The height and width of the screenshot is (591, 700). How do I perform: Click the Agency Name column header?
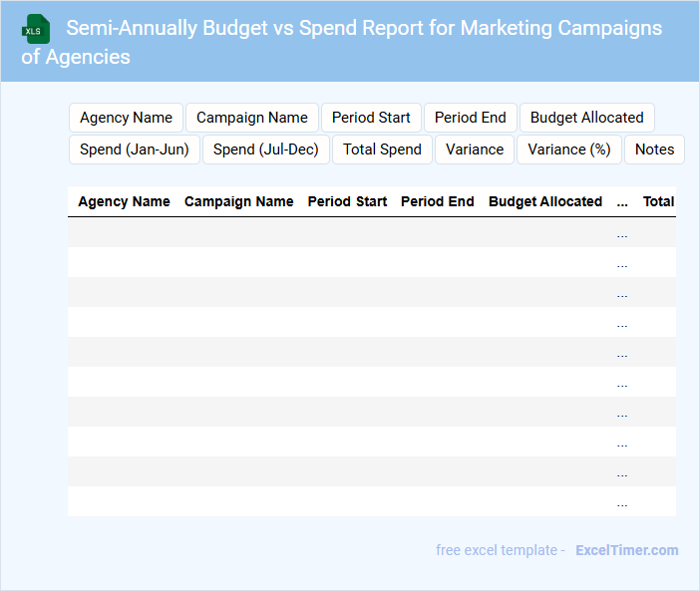tap(124, 201)
